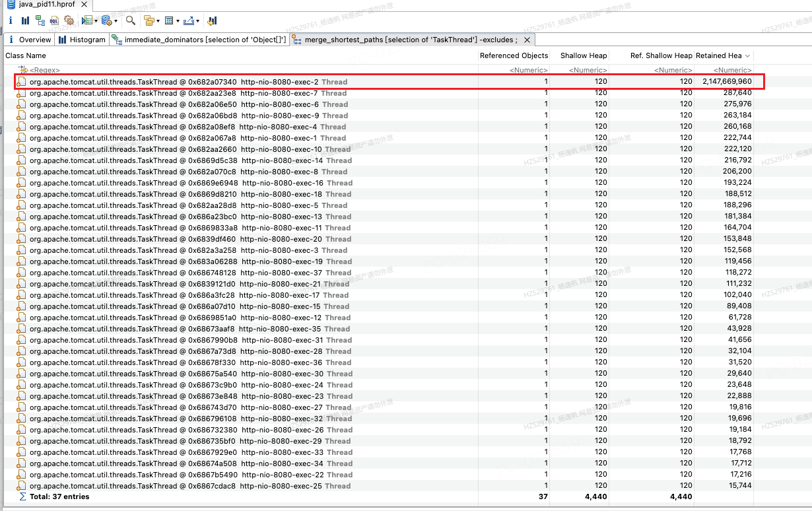
Task: Run the expert system reports icon
Action: point(87,20)
